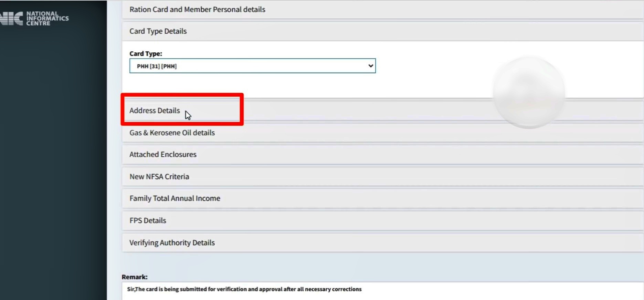644x300 pixels.
Task: Collapse the Card Type Details section
Action: point(383,31)
